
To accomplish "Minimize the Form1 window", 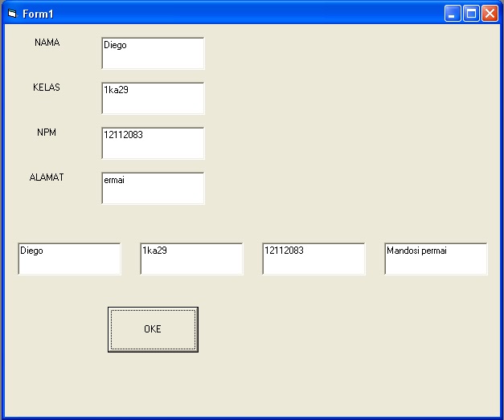I will [x=453, y=14].
